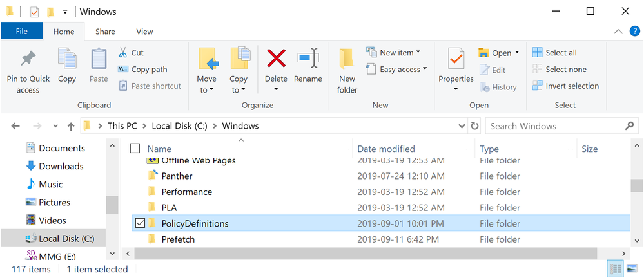Click This PC in address breadcrumb

122,126
